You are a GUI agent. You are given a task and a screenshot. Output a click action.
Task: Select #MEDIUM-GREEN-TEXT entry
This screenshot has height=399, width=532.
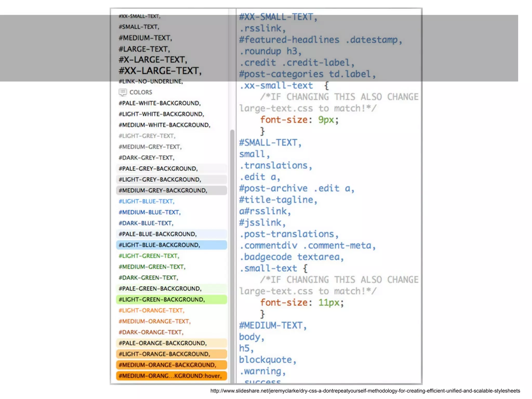[152, 267]
